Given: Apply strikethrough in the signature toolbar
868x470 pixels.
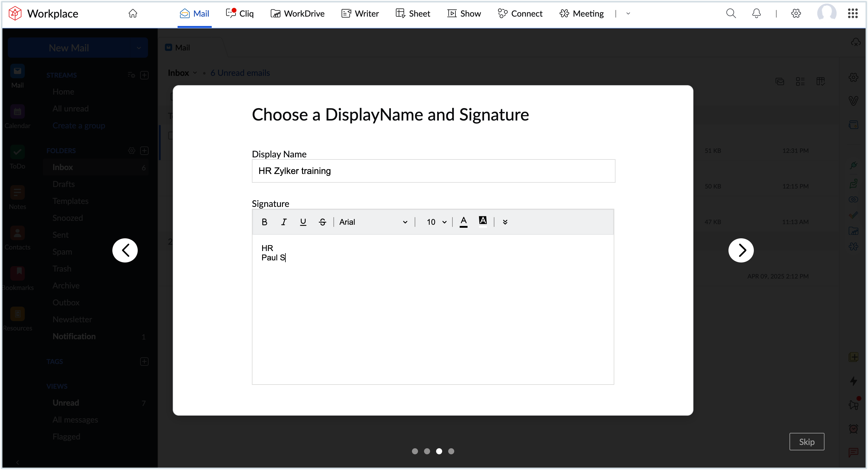Looking at the screenshot, I should tap(323, 222).
